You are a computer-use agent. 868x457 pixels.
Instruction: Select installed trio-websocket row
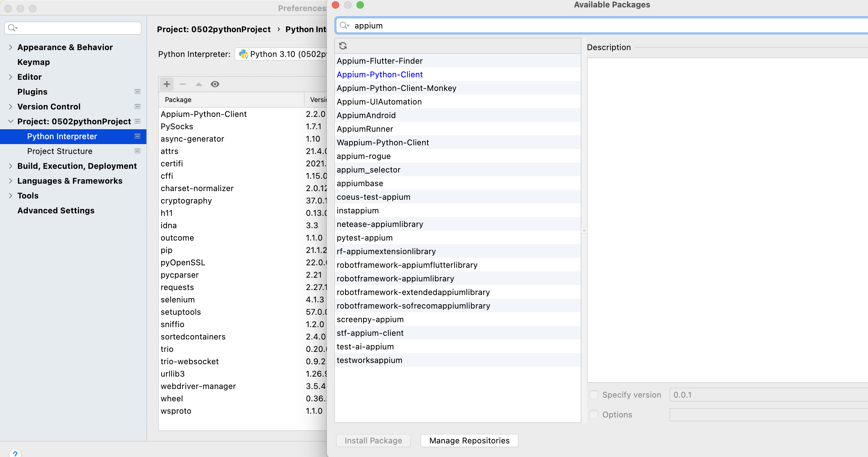[243, 361]
